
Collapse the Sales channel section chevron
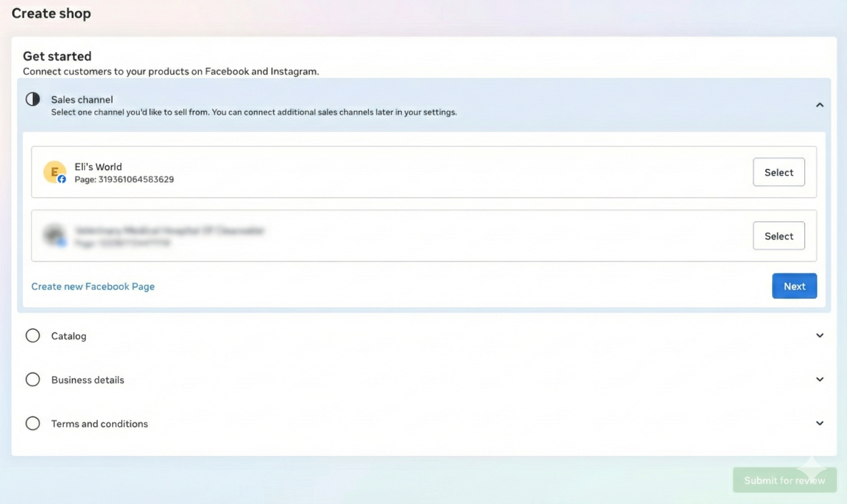820,105
